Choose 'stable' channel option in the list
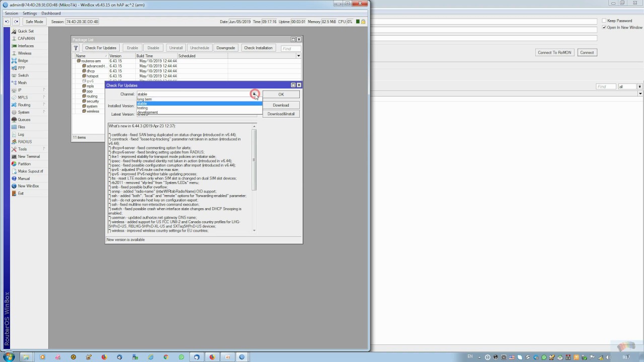Viewport: 644px width, 362px height. (x=199, y=104)
